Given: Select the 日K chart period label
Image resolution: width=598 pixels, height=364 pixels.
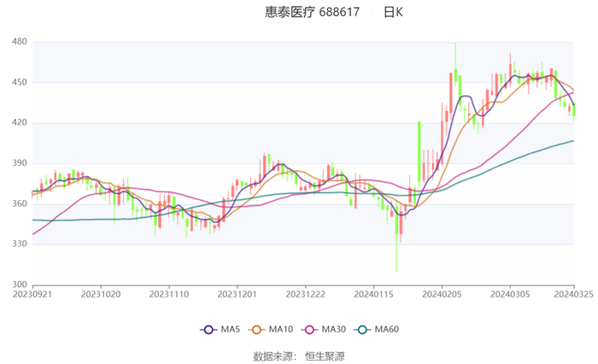Looking at the screenshot, I should coord(393,13).
